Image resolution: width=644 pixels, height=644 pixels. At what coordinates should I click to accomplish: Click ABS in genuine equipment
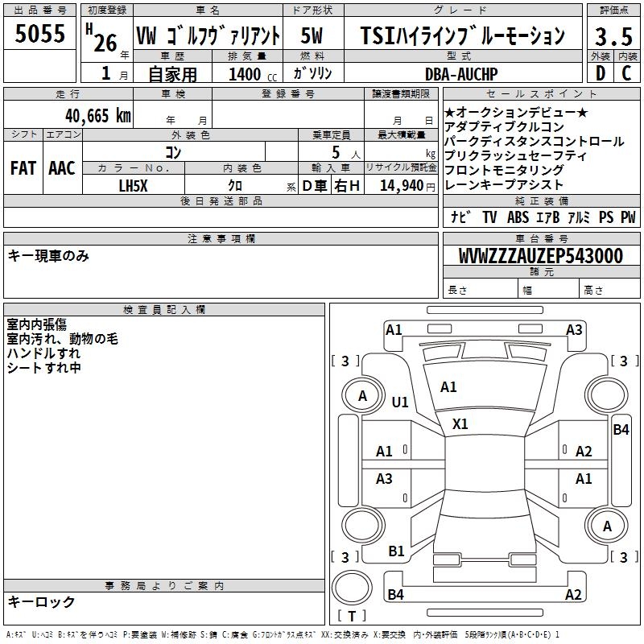(x=518, y=217)
